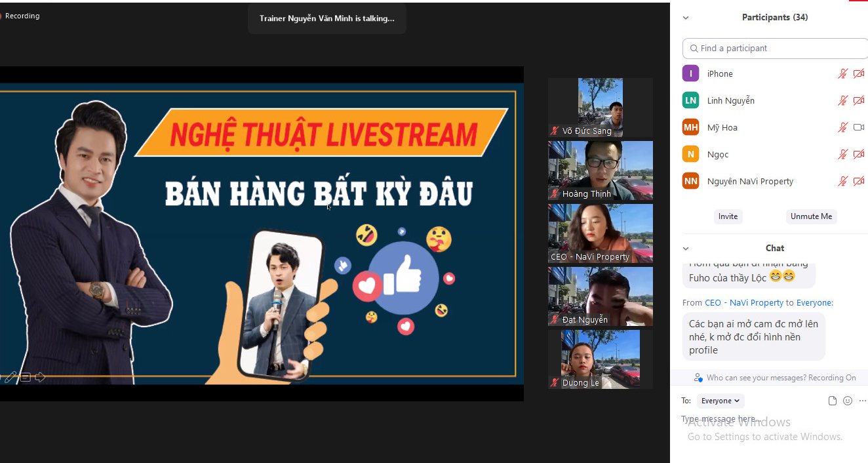Click Linh Nguyễn's muted microphone icon
Viewport: 868px width, 463px height.
pyautogui.click(x=843, y=100)
